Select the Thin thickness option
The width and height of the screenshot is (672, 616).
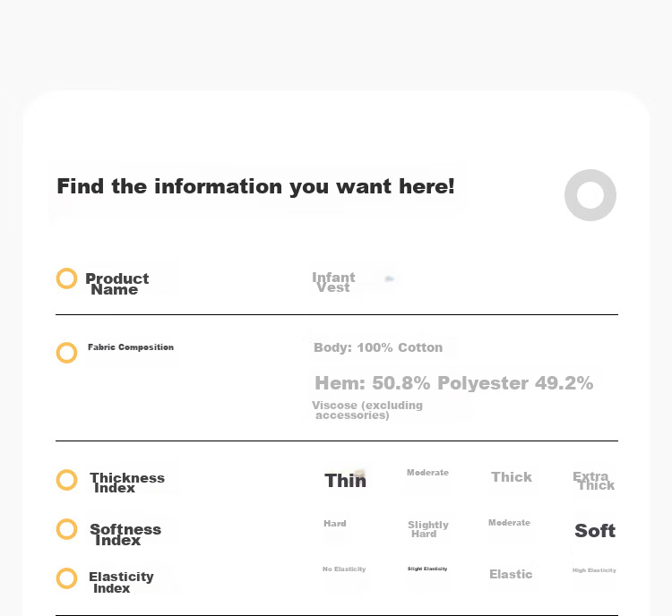(346, 480)
